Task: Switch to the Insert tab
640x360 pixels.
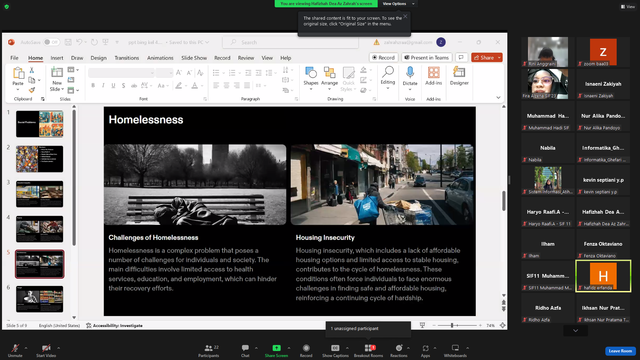Action: pyautogui.click(x=57, y=58)
